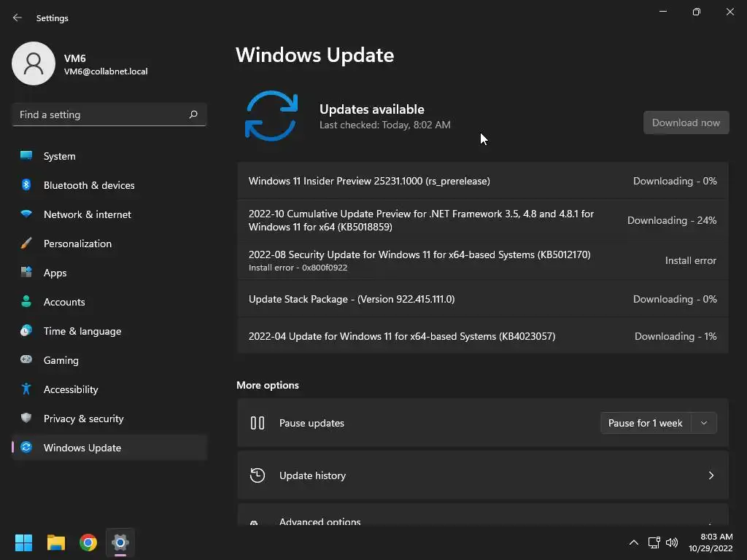The width and height of the screenshot is (747, 560).
Task: Show hidden tray icons chevron
Action: [x=634, y=542]
